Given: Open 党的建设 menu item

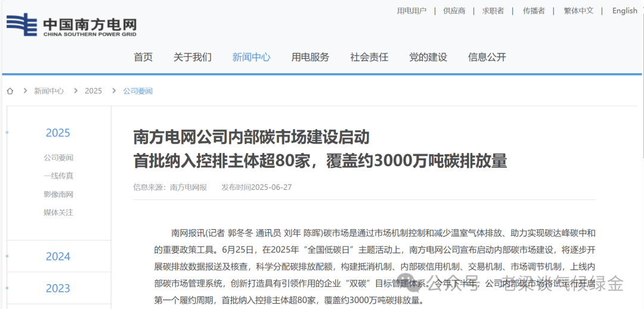Looking at the screenshot, I should 428,57.
